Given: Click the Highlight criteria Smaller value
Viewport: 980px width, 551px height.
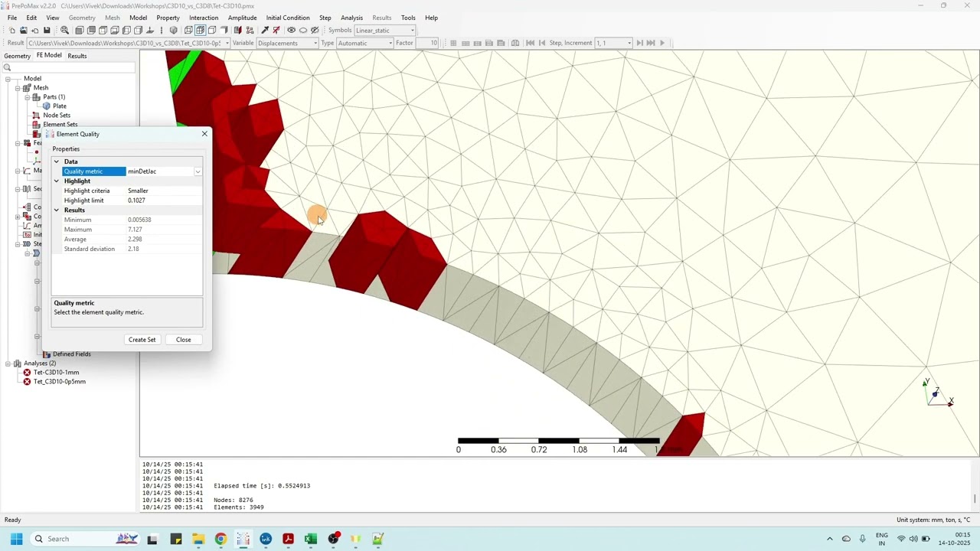Looking at the screenshot, I should [x=164, y=191].
